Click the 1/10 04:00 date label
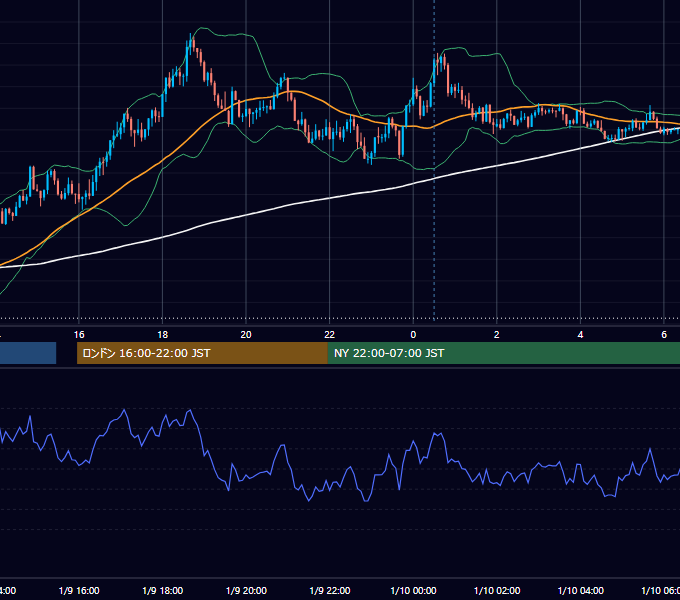 (581, 590)
